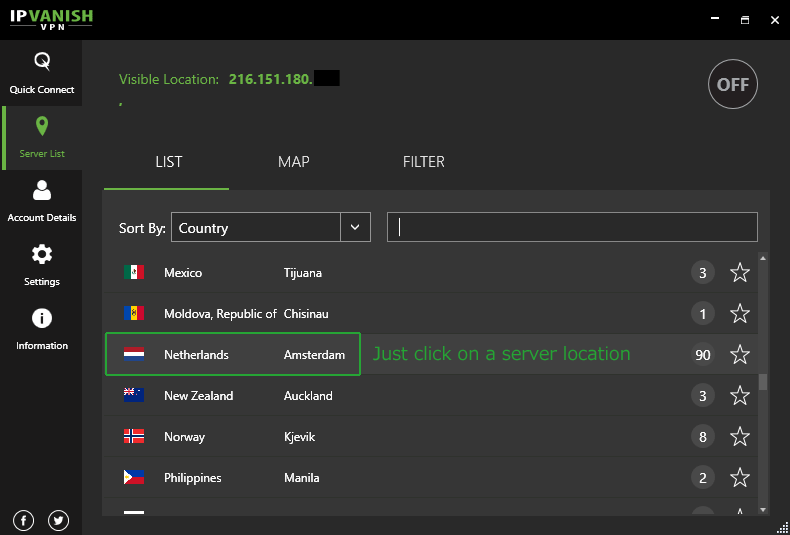Viewport: 790px width, 535px height.
Task: Toggle the VPN OFF power button
Action: click(x=733, y=85)
